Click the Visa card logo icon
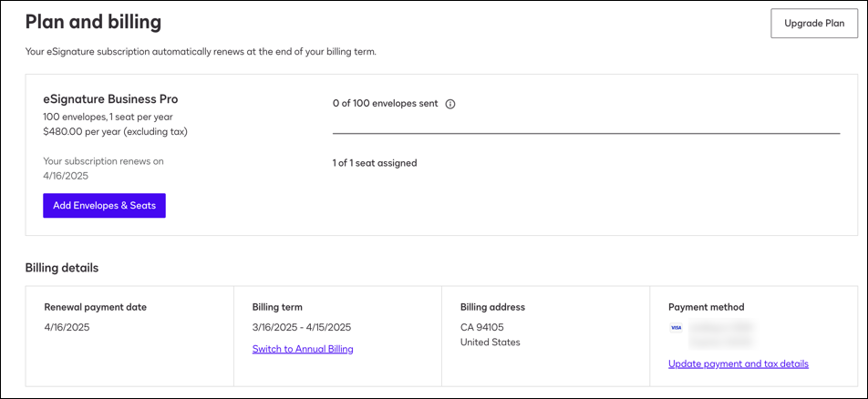868x399 pixels. coord(676,327)
